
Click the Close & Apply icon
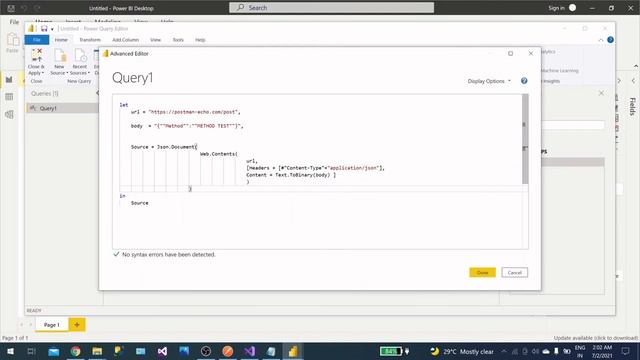(x=37, y=55)
